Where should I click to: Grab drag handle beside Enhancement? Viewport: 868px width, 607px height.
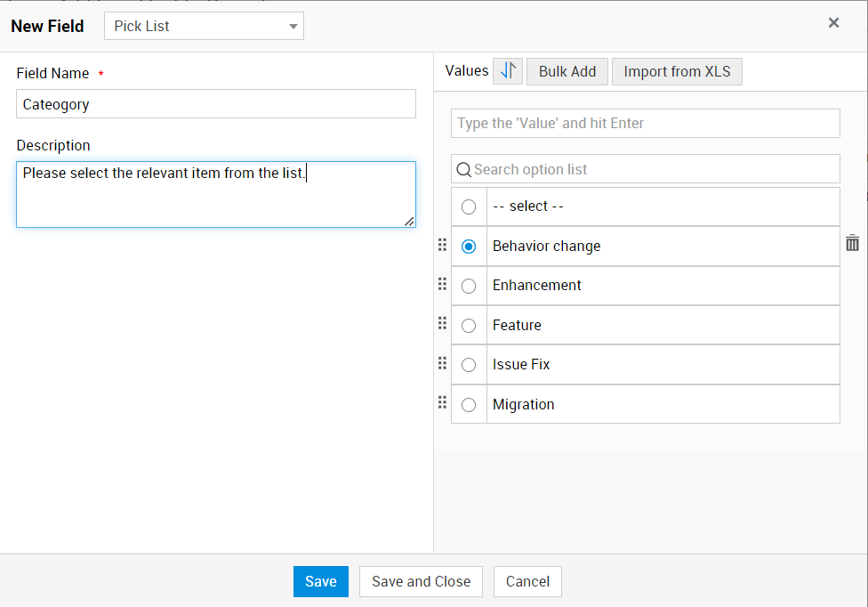coord(443,284)
